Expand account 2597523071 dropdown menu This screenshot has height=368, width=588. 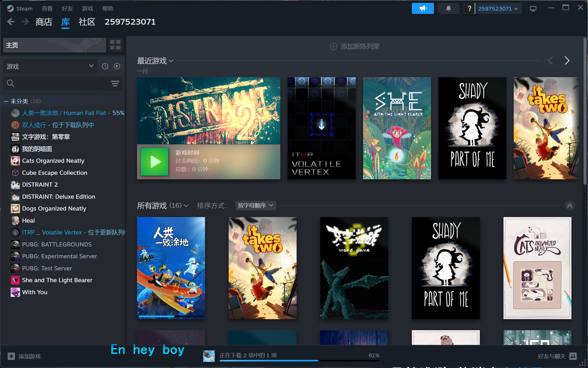[x=498, y=9]
